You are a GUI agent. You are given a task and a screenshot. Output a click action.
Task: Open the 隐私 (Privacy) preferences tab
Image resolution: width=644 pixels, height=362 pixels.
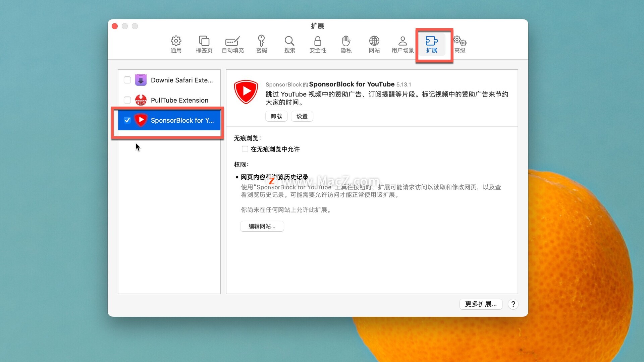346,44
